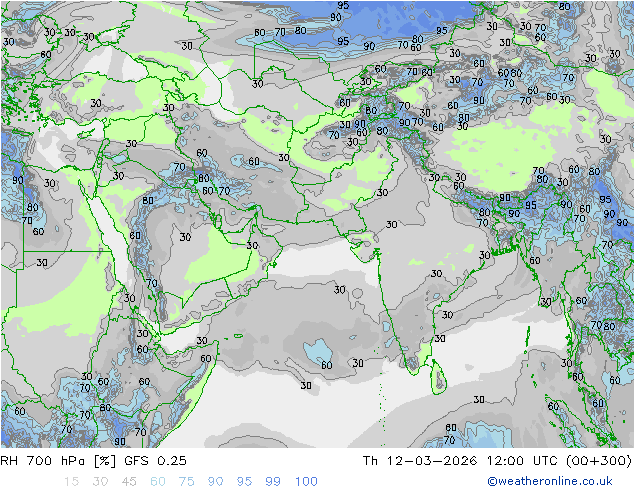The width and height of the screenshot is (634, 490).
Task: Click the "12:00 UTC" time label
Action: pos(522,461)
